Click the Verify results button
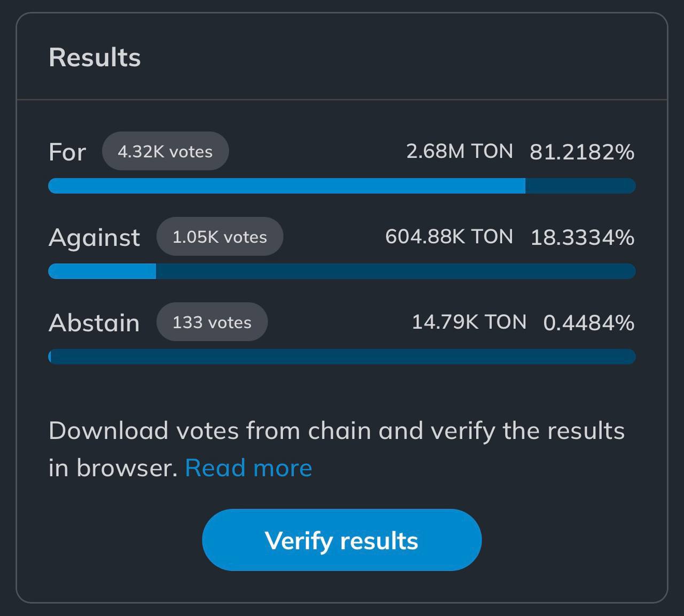This screenshot has height=616, width=684. (x=341, y=540)
